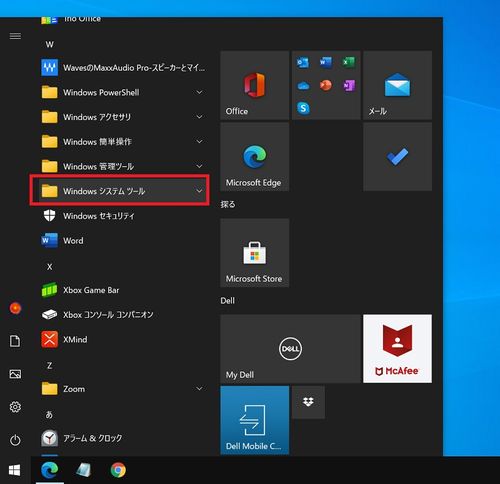The width and height of the screenshot is (500, 484).
Task: Open the Microsoft Store tile
Action: pos(255,253)
